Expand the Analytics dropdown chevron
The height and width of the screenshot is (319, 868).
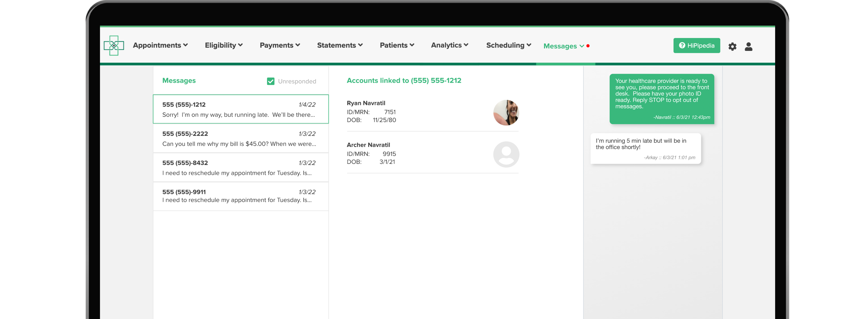466,45
